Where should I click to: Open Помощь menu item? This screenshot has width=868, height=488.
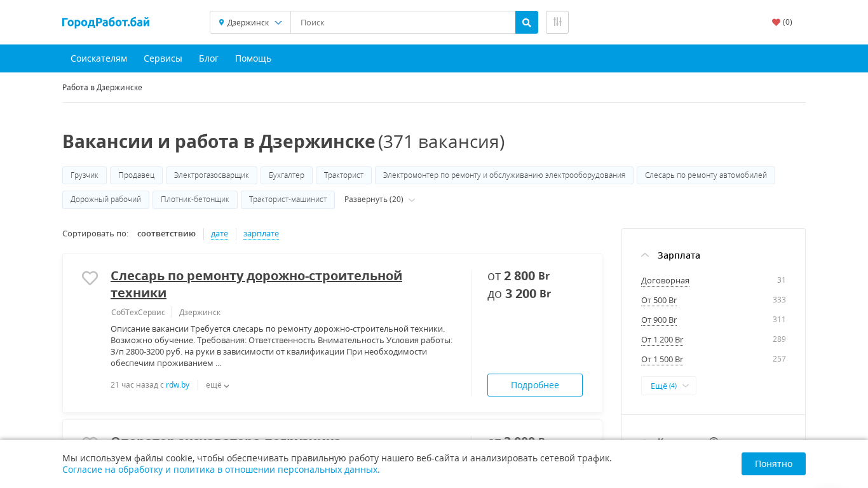point(253,58)
